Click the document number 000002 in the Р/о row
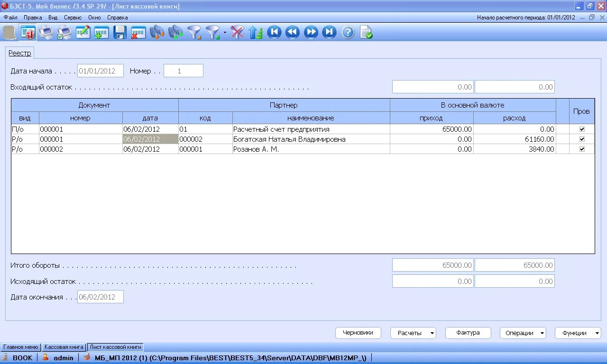Image resolution: width=607 pixels, height=364 pixels. [x=81, y=149]
